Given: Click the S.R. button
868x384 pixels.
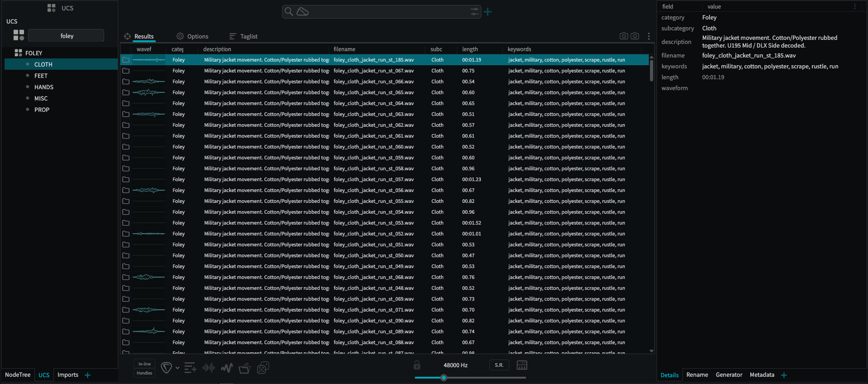Looking at the screenshot, I should pyautogui.click(x=499, y=365).
